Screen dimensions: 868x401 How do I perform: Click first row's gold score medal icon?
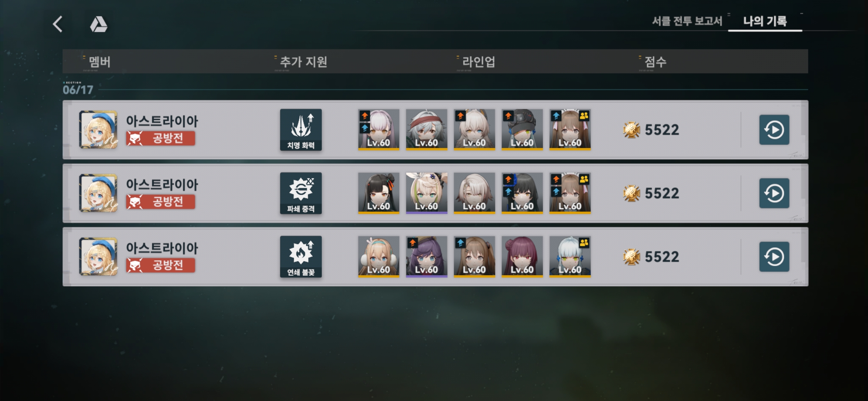coord(631,130)
